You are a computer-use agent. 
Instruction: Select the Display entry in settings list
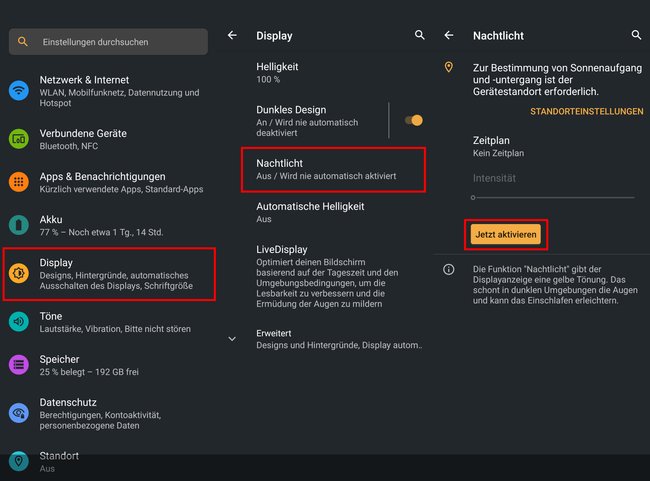point(109,274)
